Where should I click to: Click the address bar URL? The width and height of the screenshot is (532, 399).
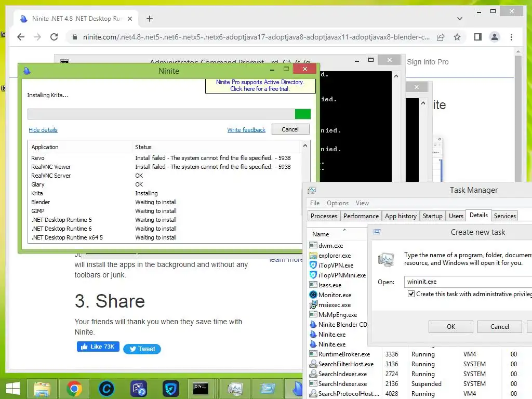[256, 37]
